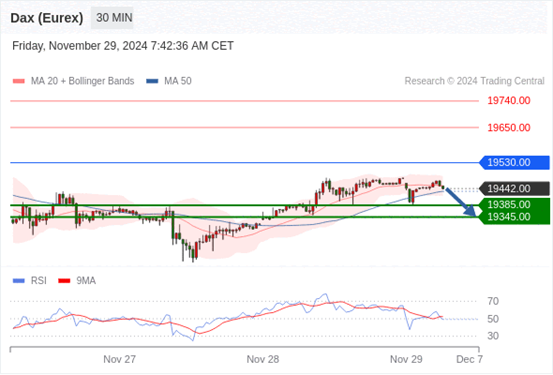Click the black 19442.00 current price tag
The height and width of the screenshot is (375, 553).
(515, 189)
